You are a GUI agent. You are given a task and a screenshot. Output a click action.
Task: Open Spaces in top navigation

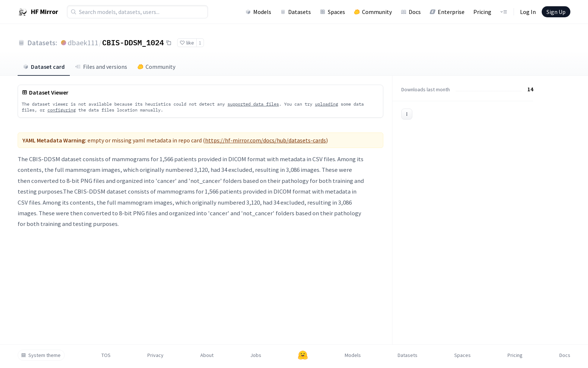[332, 12]
